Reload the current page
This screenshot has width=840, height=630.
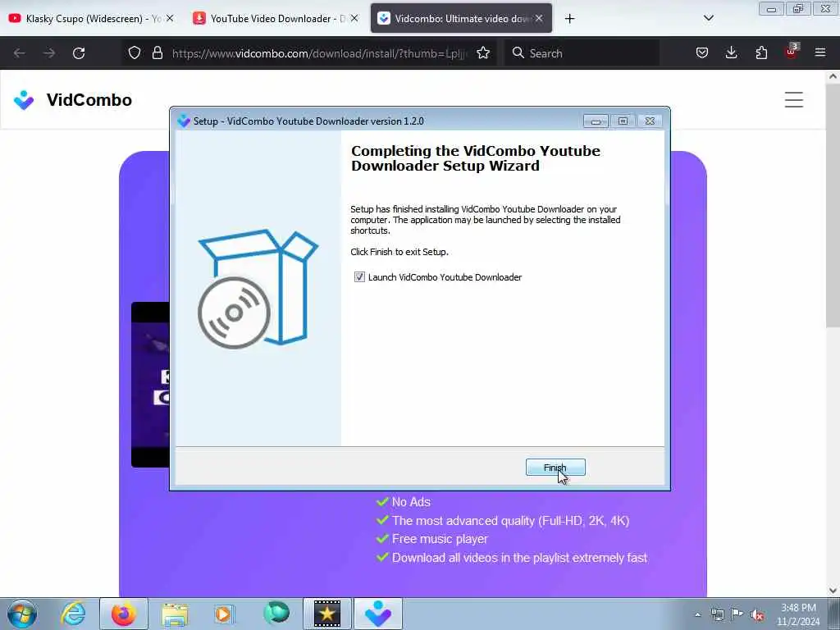(x=79, y=53)
